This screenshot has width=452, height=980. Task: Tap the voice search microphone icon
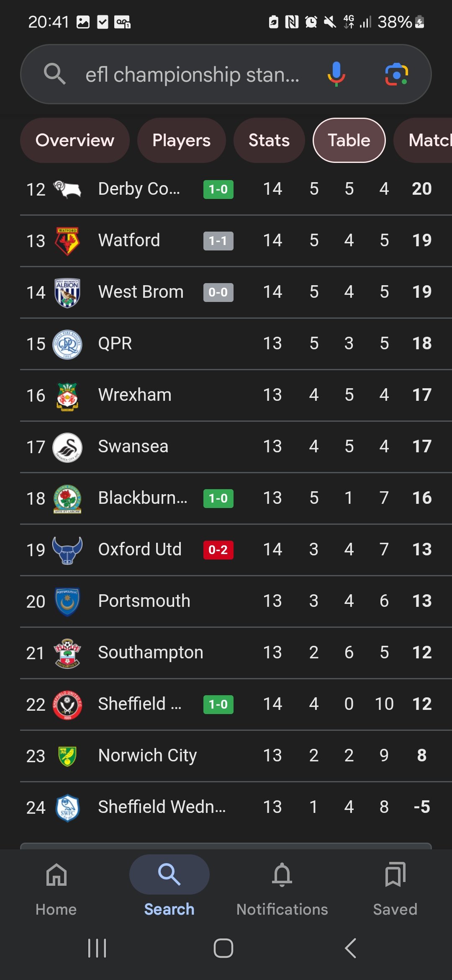point(336,74)
